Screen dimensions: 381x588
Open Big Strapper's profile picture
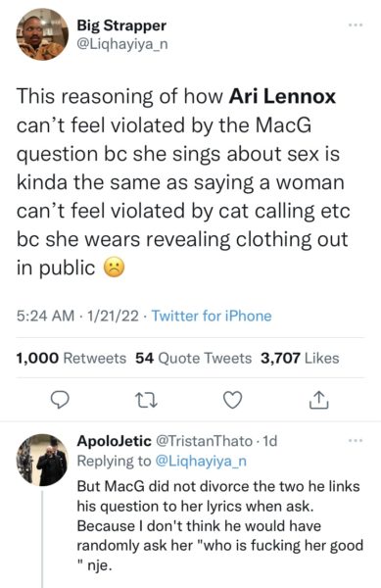pyautogui.click(x=42, y=34)
